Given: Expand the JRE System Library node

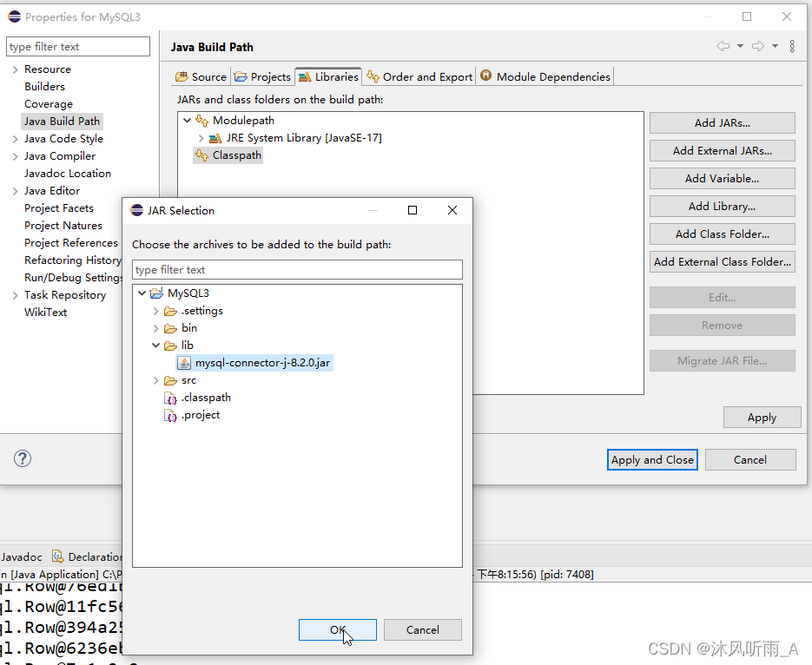Looking at the screenshot, I should [x=201, y=138].
